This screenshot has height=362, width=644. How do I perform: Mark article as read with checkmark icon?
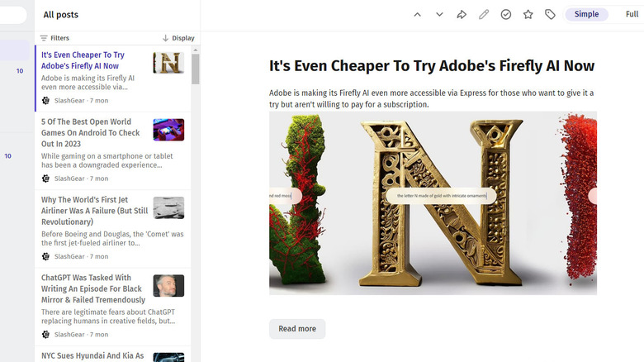pyautogui.click(x=506, y=15)
